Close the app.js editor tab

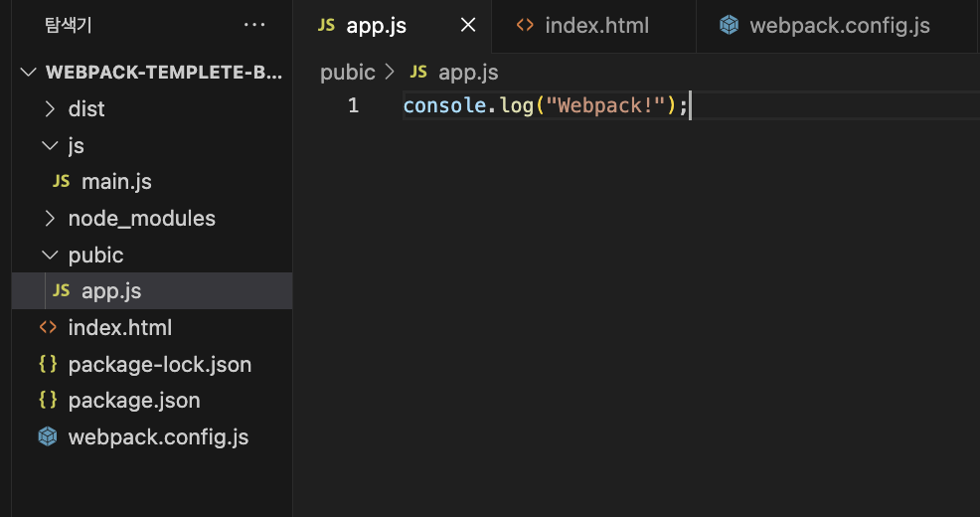[x=467, y=25]
